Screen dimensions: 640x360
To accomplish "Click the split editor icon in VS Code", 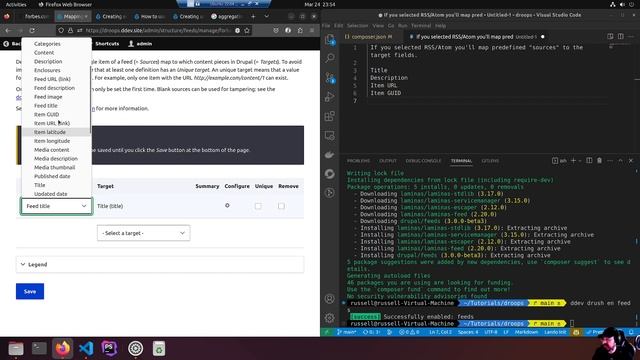I will point(620,36).
